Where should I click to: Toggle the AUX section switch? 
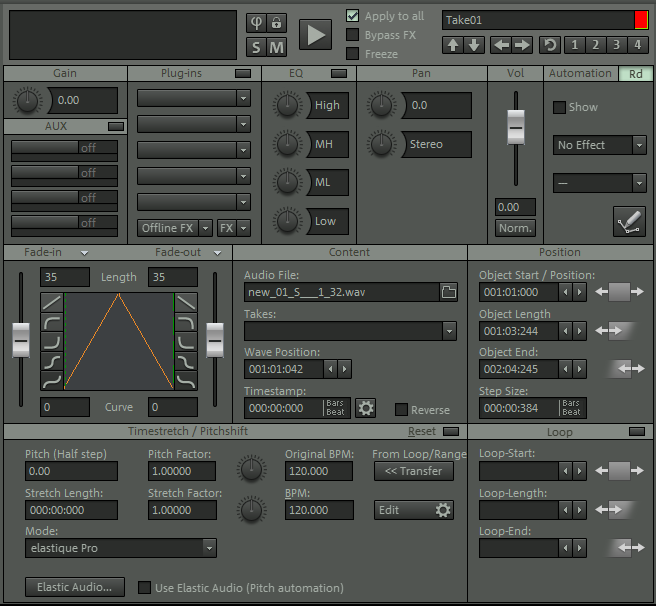(x=116, y=126)
